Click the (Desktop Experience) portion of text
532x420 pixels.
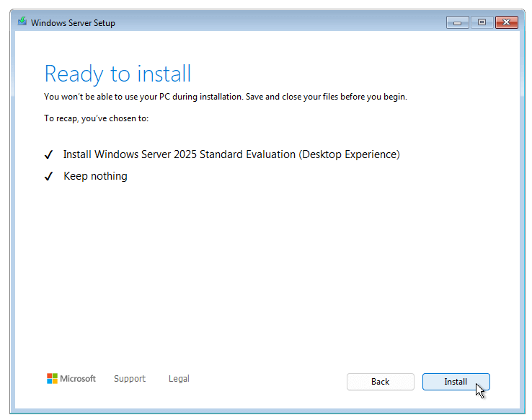coord(349,154)
